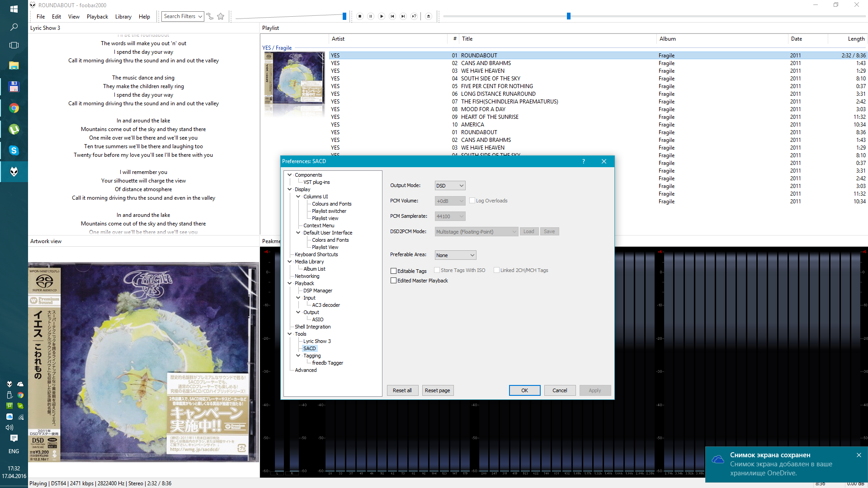Open Task View on the taskbar
Image resolution: width=868 pixels, height=488 pixels.
(x=14, y=45)
